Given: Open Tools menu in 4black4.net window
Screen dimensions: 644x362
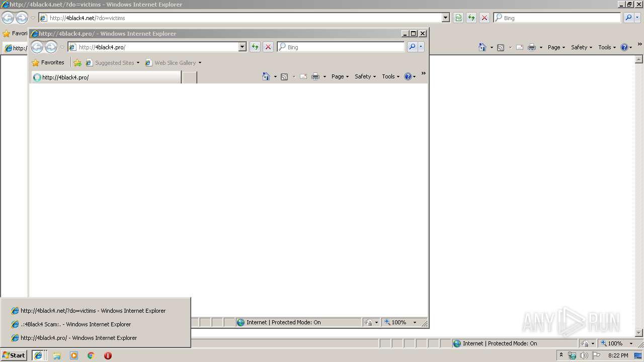Looking at the screenshot, I should (607, 47).
